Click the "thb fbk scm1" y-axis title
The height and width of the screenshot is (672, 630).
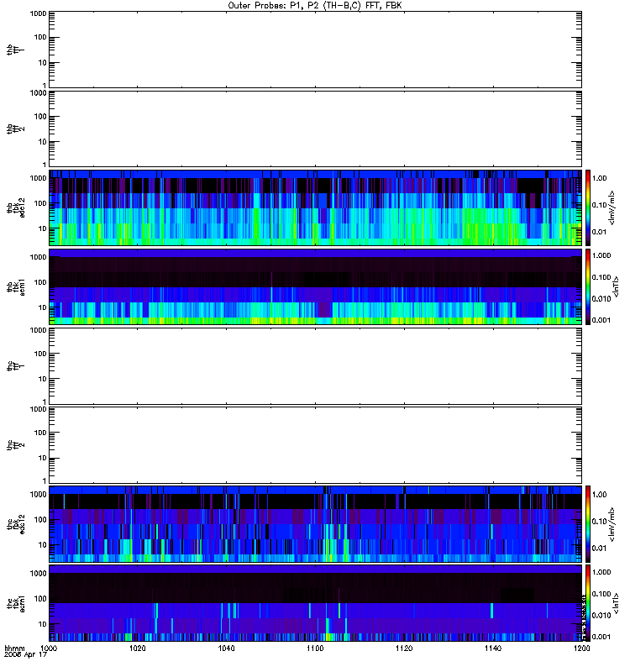[16, 286]
